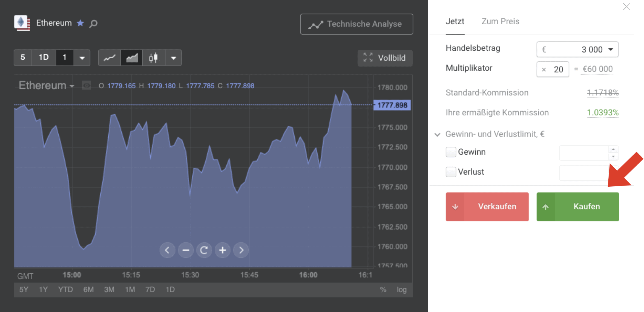
Task: Decrease Gewinn value with down stepper
Action: pyautogui.click(x=613, y=157)
